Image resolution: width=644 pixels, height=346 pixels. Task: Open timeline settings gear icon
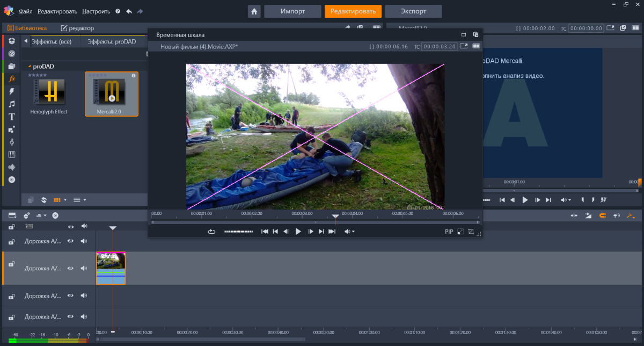point(26,215)
